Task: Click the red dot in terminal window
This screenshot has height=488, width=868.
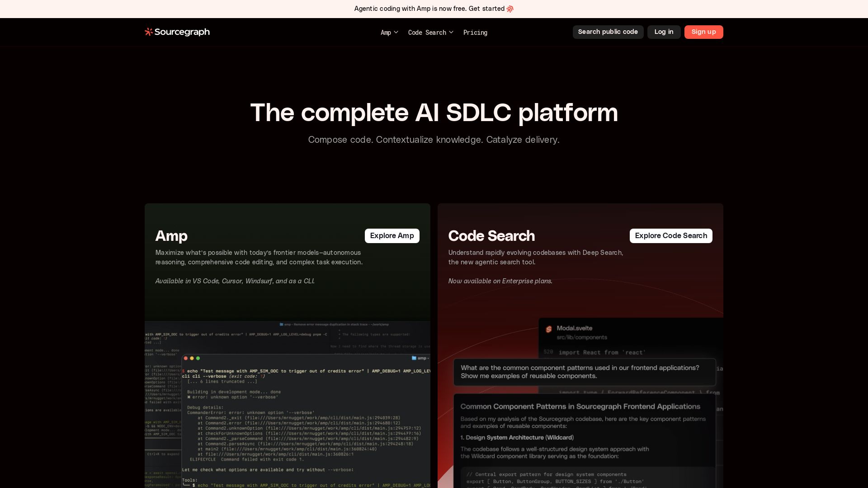Action: pyautogui.click(x=185, y=358)
